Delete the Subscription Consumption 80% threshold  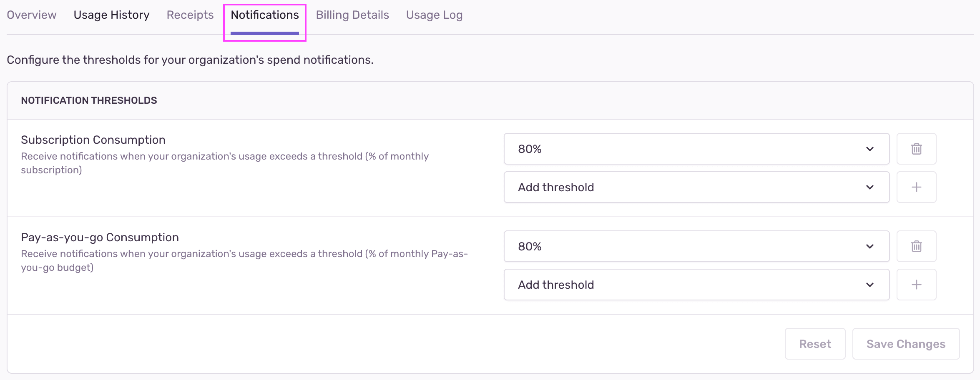tap(916, 149)
